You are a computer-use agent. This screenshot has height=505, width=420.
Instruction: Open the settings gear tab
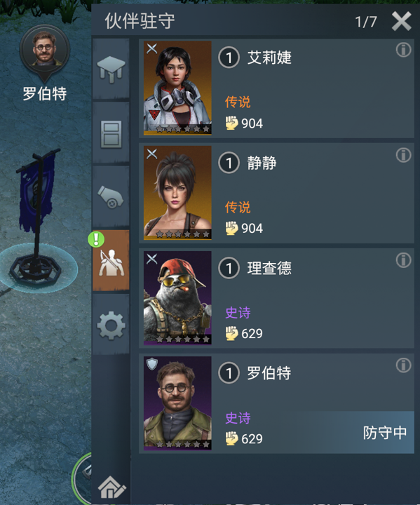(111, 325)
